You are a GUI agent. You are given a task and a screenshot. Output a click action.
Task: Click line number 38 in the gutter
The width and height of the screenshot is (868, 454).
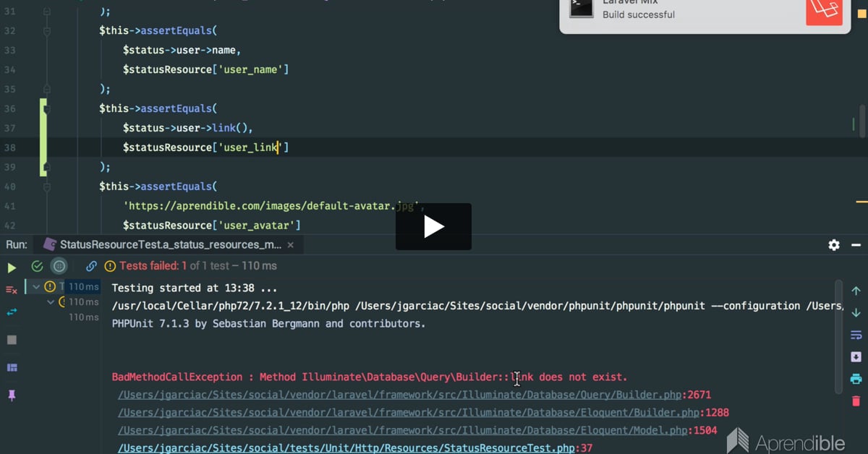10,147
